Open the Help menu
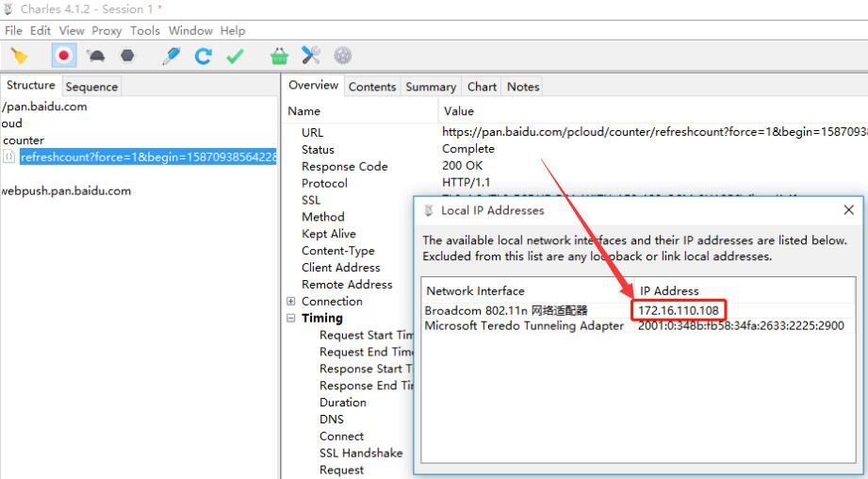868x479 pixels. [233, 30]
